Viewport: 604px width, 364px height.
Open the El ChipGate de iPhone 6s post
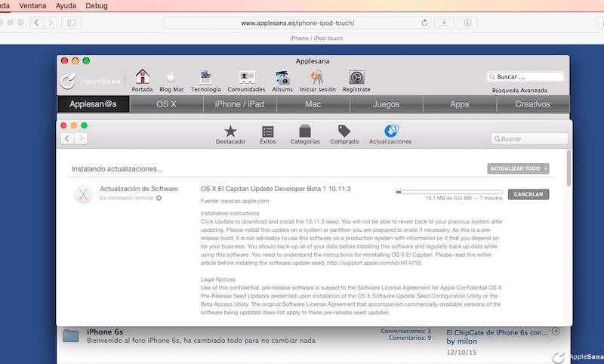[x=497, y=332]
